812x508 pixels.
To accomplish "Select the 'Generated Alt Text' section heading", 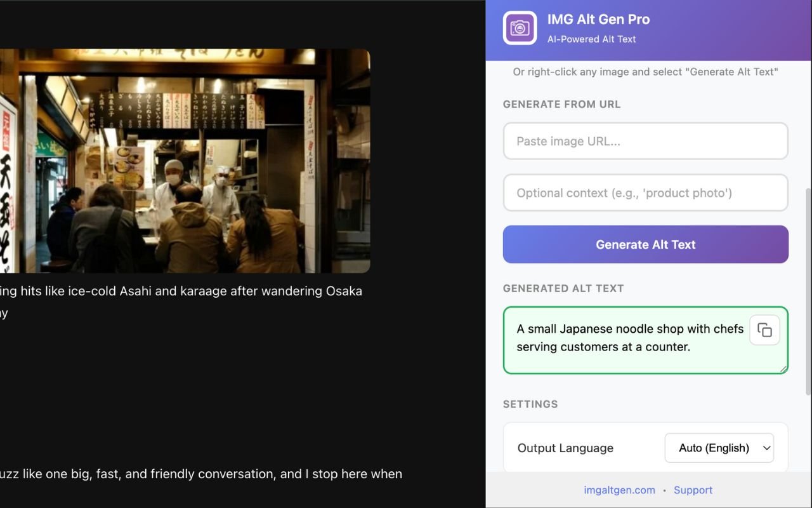I will 563,288.
